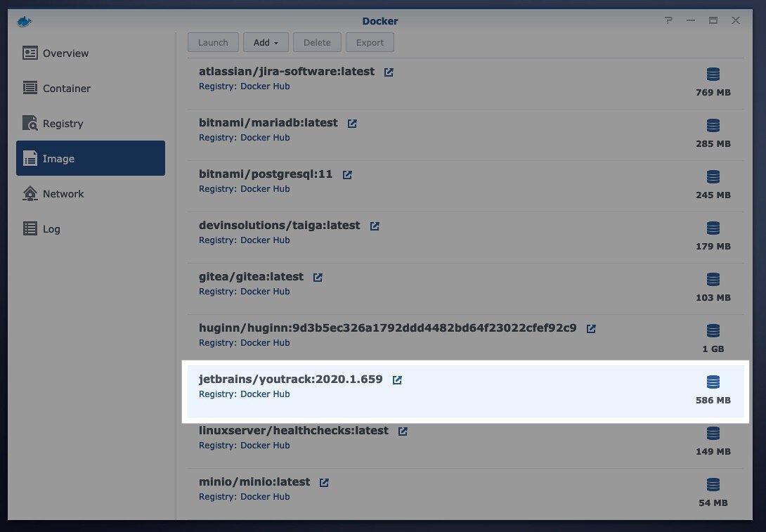Select the atlassian/jira-software:latest image name
The height and width of the screenshot is (532, 766).
[287, 71]
